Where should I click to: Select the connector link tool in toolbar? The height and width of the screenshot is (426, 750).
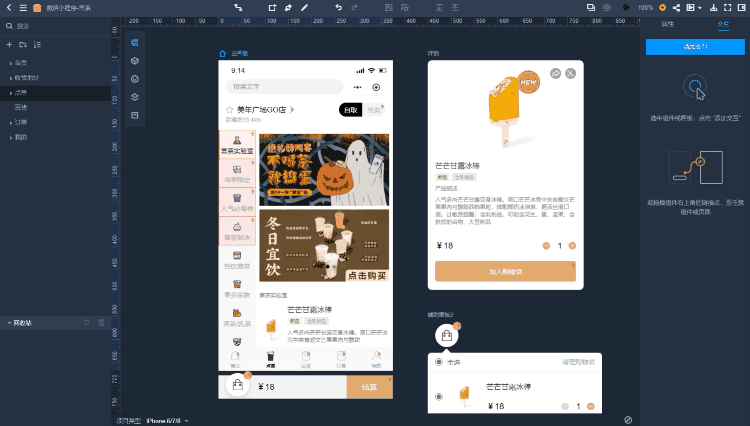pos(238,8)
